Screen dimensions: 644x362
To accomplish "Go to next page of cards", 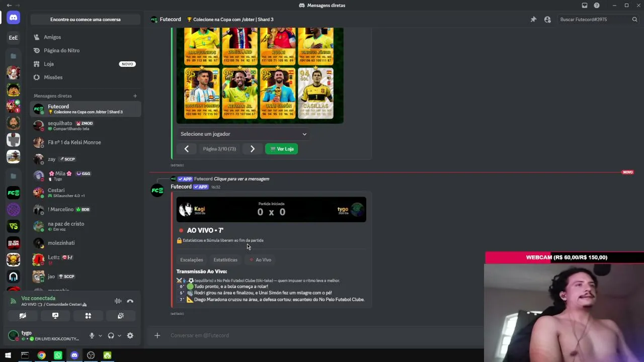I will click(x=253, y=149).
